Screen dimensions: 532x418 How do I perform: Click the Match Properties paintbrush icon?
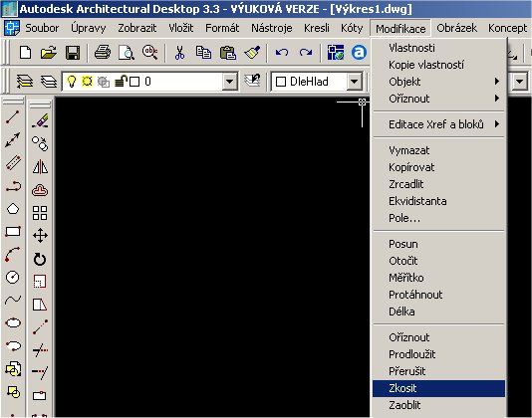point(252,53)
